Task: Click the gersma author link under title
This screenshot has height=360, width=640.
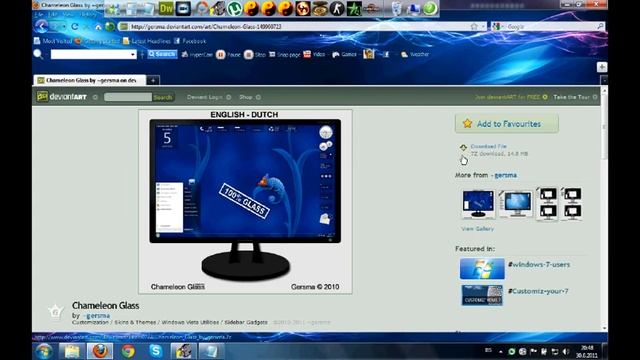Action: click(97, 316)
